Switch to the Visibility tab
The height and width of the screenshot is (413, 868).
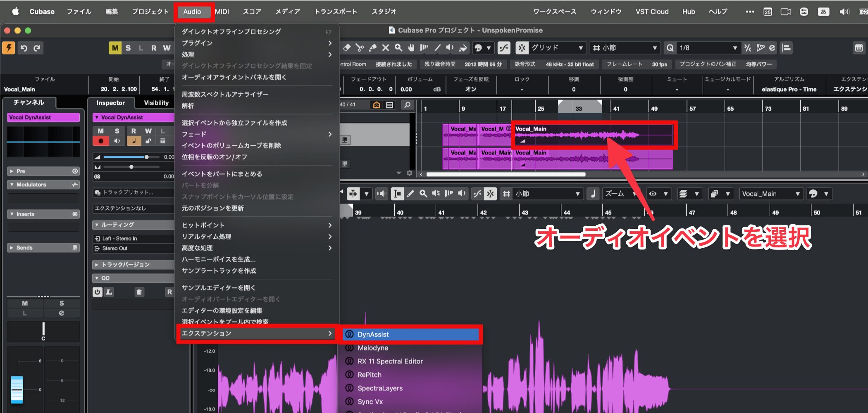click(x=156, y=103)
